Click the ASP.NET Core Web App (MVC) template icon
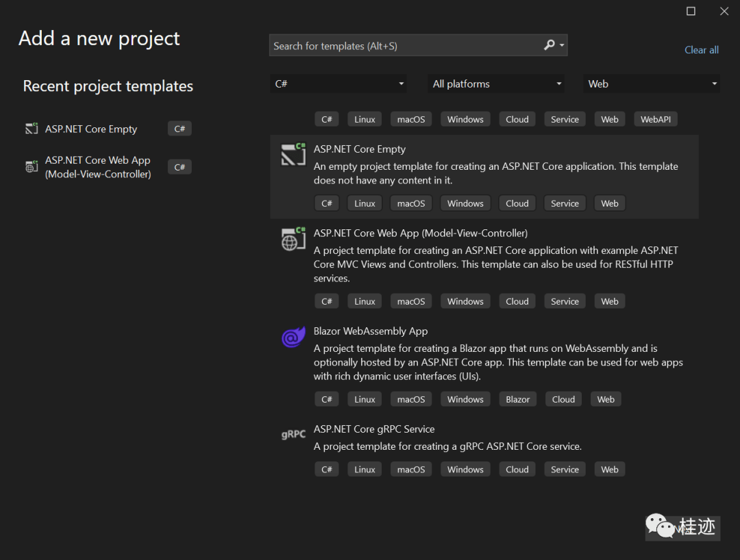The height and width of the screenshot is (560, 740). [x=293, y=239]
